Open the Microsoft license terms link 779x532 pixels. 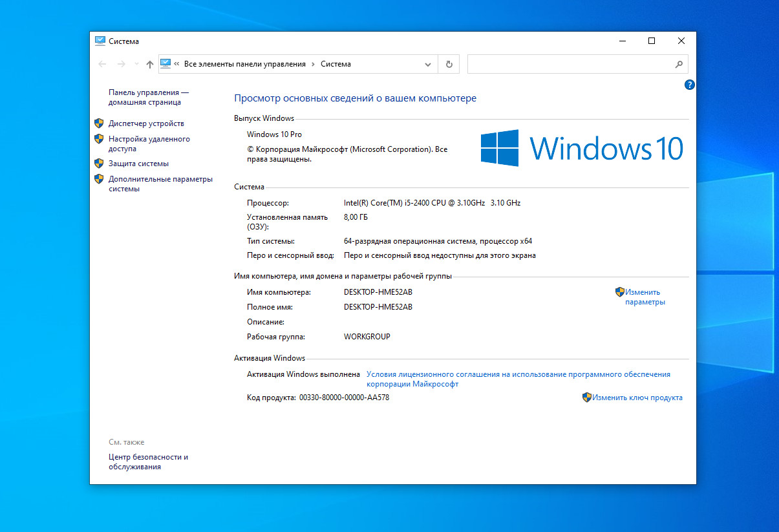coord(518,379)
